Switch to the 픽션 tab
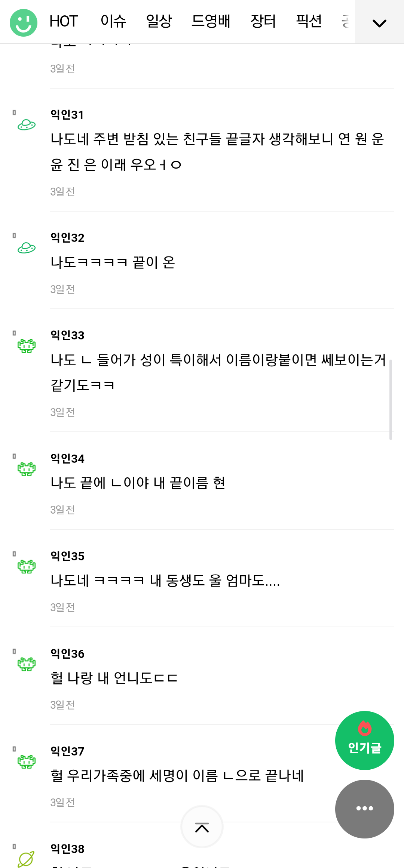Image resolution: width=404 pixels, height=868 pixels. [309, 21]
